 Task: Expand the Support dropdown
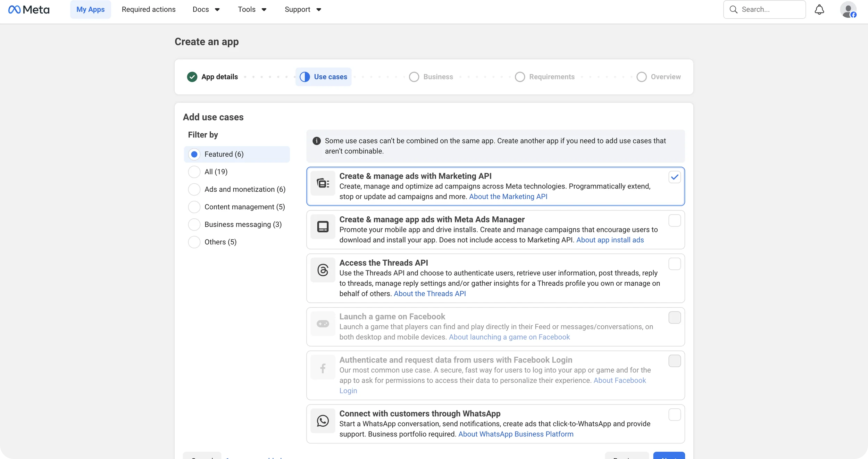point(303,9)
